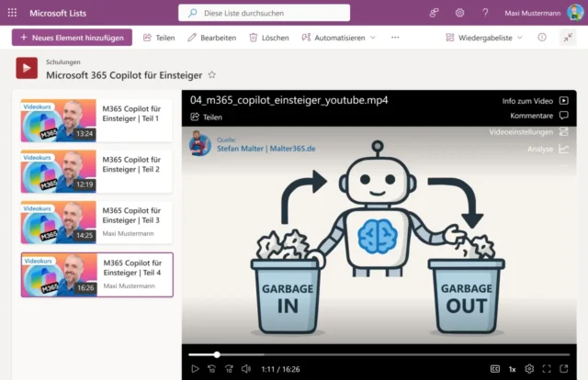This screenshot has height=380, width=588.
Task: Click the video progress bar handle
Action: (x=217, y=354)
